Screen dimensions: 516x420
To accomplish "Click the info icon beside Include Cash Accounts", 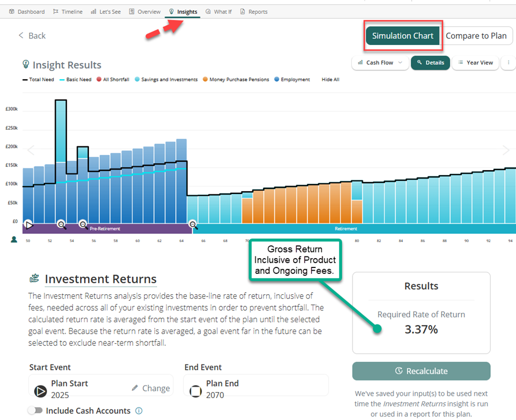I will click(x=139, y=411).
